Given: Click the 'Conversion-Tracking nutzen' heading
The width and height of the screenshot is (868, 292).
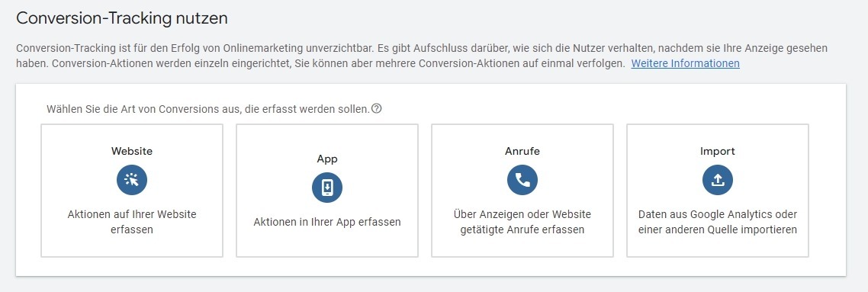Looking at the screenshot, I should [122, 18].
